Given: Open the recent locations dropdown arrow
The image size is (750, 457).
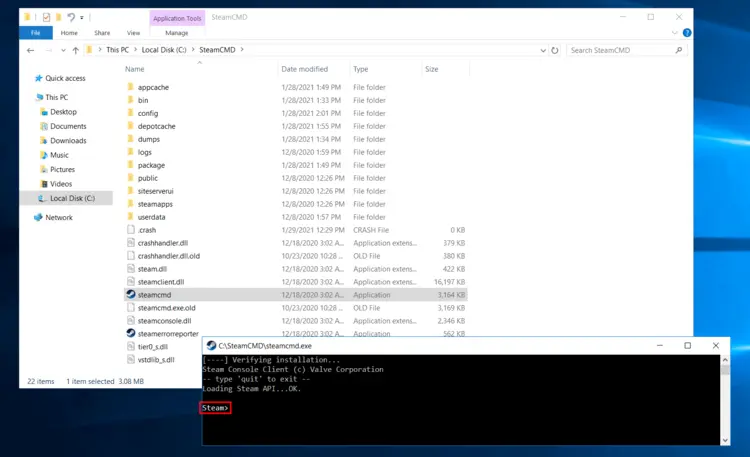Looking at the screenshot, I should click(62, 49).
